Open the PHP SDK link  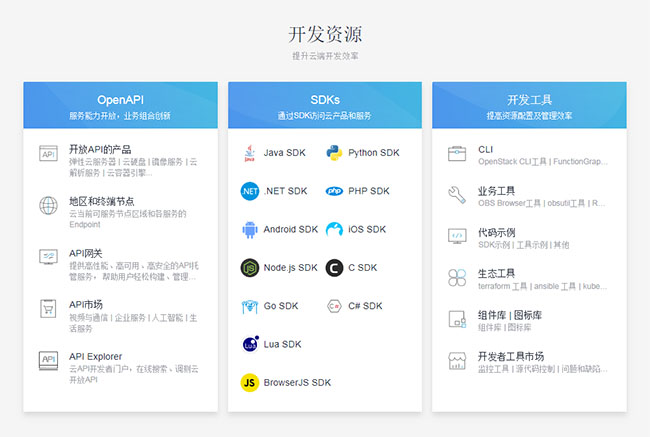tap(368, 191)
